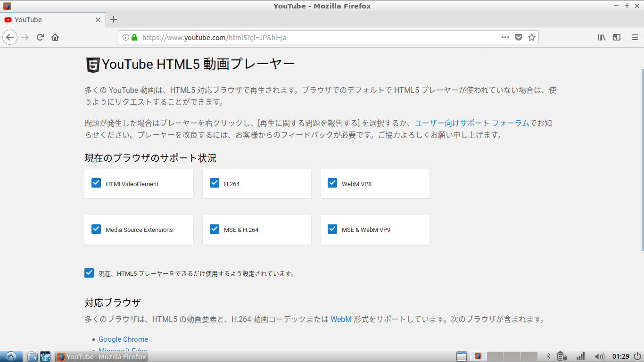Open the Firefox hamburger menu

pos(635,37)
